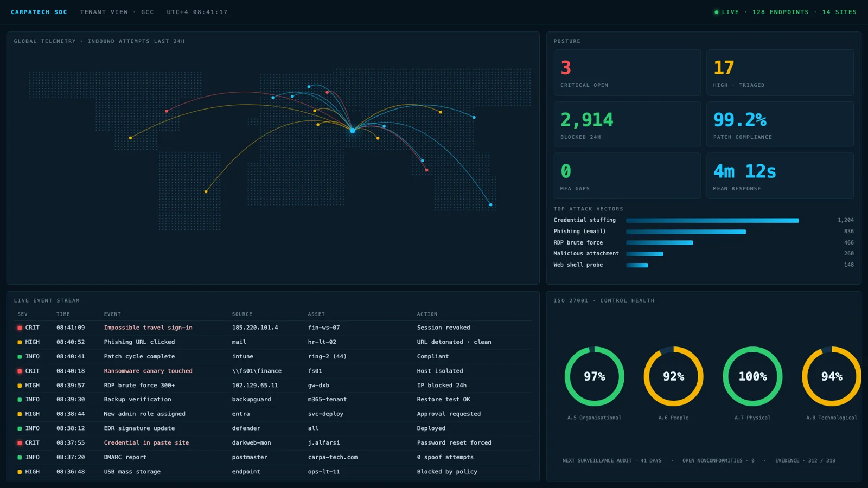Click the 08:38:44 timestamp
Image resolution: width=868 pixels, height=488 pixels.
(71, 414)
